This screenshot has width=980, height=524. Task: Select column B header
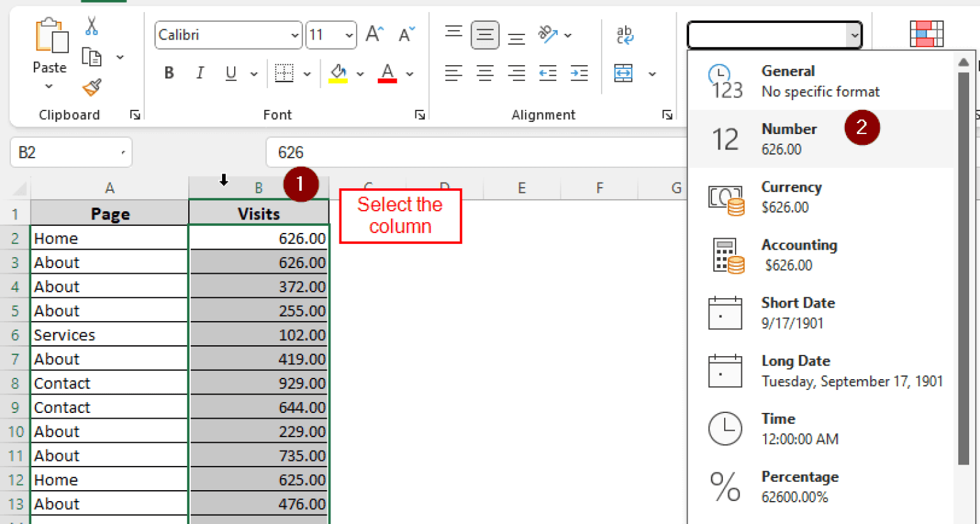pyautogui.click(x=258, y=188)
